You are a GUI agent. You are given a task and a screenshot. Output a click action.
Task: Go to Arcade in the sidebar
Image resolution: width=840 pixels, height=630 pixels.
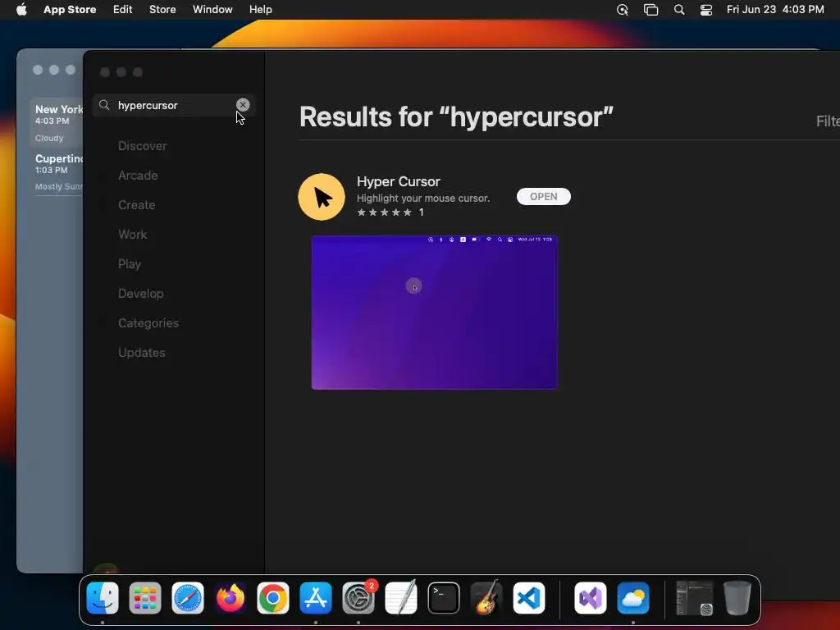(x=138, y=176)
